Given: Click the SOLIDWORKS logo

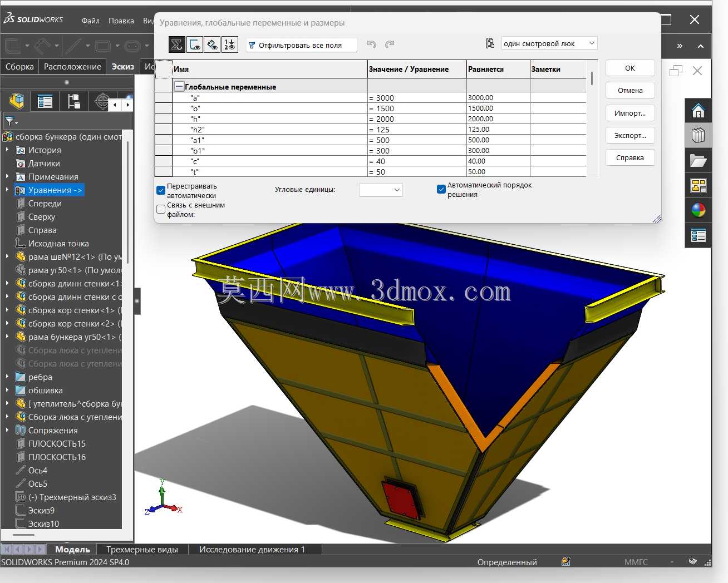Looking at the screenshot, I should coord(33,19).
